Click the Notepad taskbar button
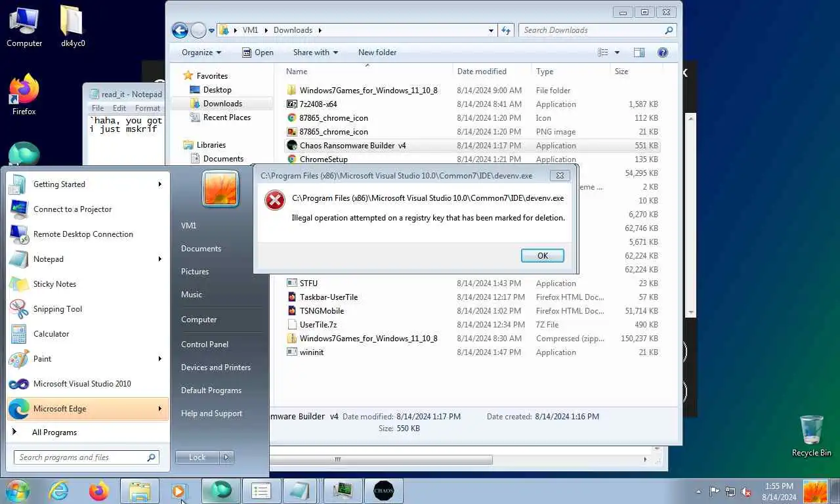 (301, 490)
